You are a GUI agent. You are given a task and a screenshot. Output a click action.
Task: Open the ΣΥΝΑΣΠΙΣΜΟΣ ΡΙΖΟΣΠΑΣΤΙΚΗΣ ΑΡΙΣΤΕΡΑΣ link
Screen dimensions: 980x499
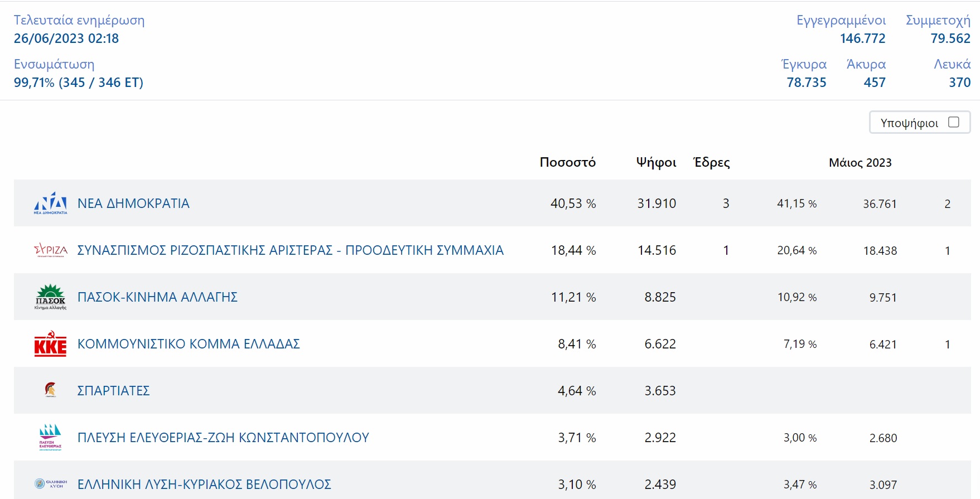pos(290,250)
